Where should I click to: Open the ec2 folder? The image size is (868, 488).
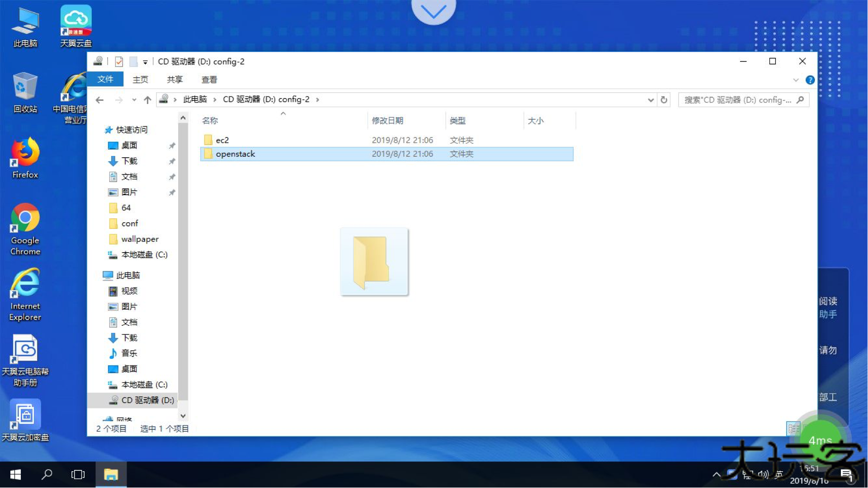tap(222, 140)
